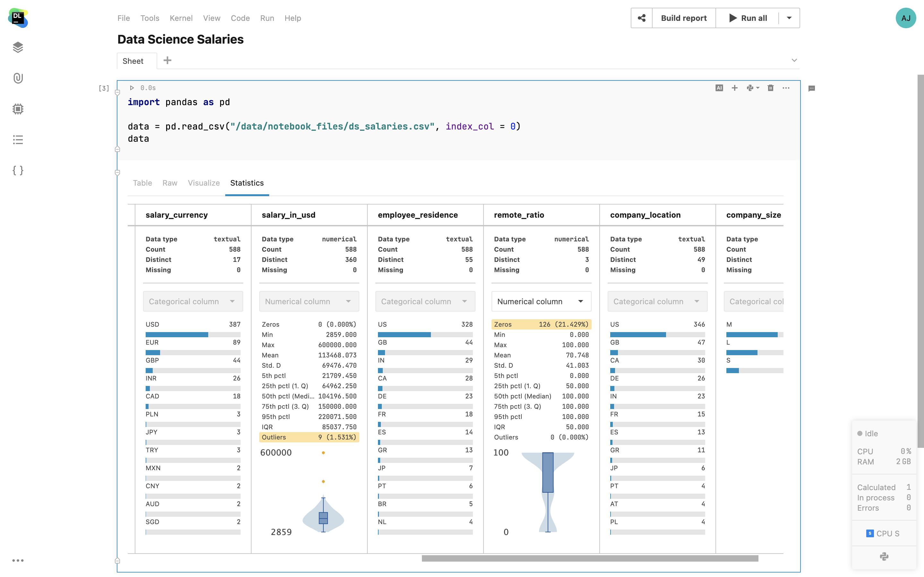924x577 pixels.
Task: Click the share notebook icon
Action: (x=641, y=18)
